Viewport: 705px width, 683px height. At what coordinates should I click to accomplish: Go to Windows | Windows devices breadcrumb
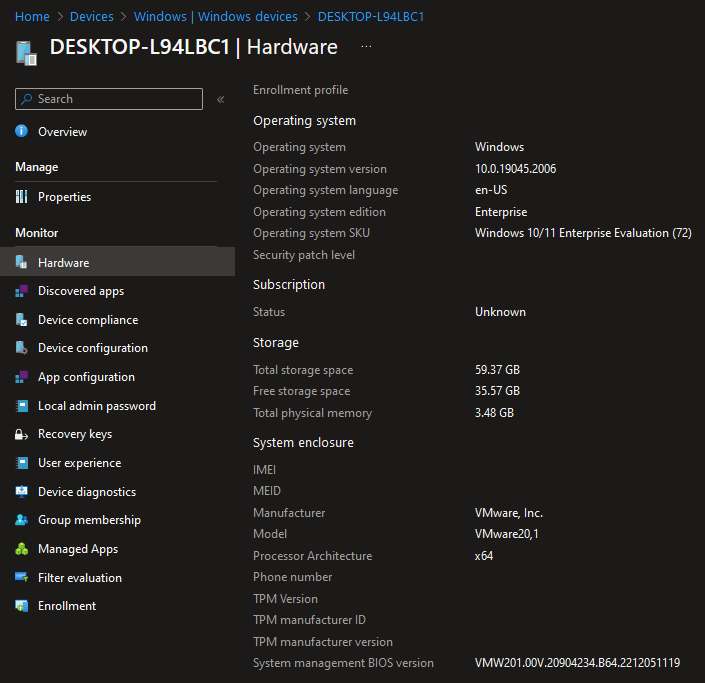click(216, 17)
